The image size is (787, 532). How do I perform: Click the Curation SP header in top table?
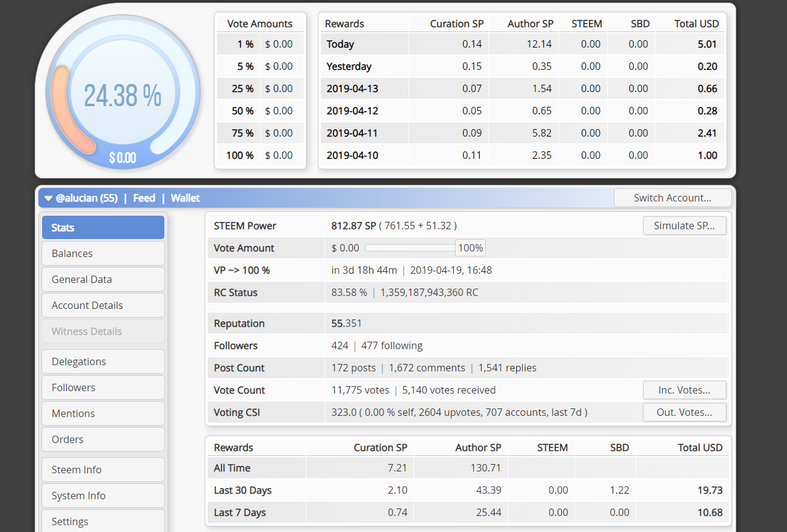click(x=457, y=23)
